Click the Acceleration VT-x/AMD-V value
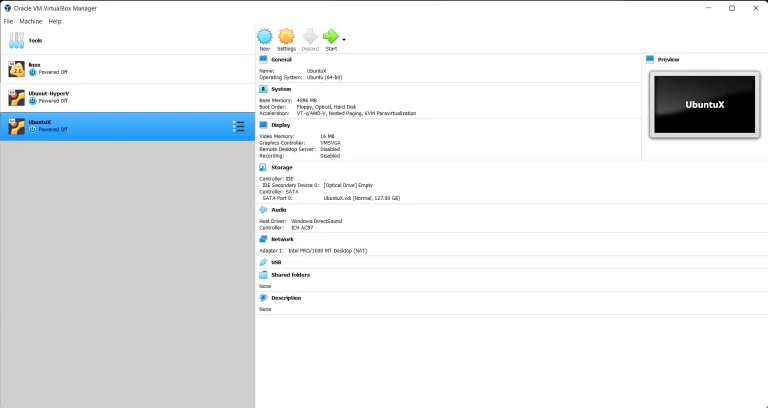 click(356, 113)
